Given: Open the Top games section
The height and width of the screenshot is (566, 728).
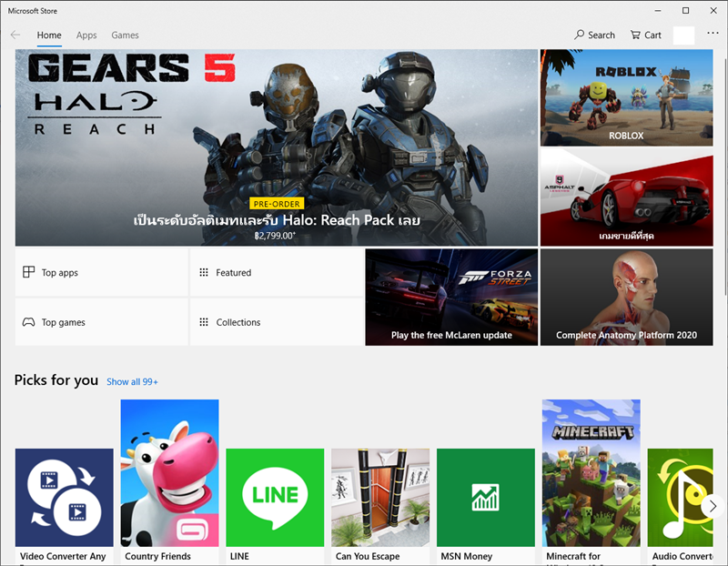Looking at the screenshot, I should (102, 322).
